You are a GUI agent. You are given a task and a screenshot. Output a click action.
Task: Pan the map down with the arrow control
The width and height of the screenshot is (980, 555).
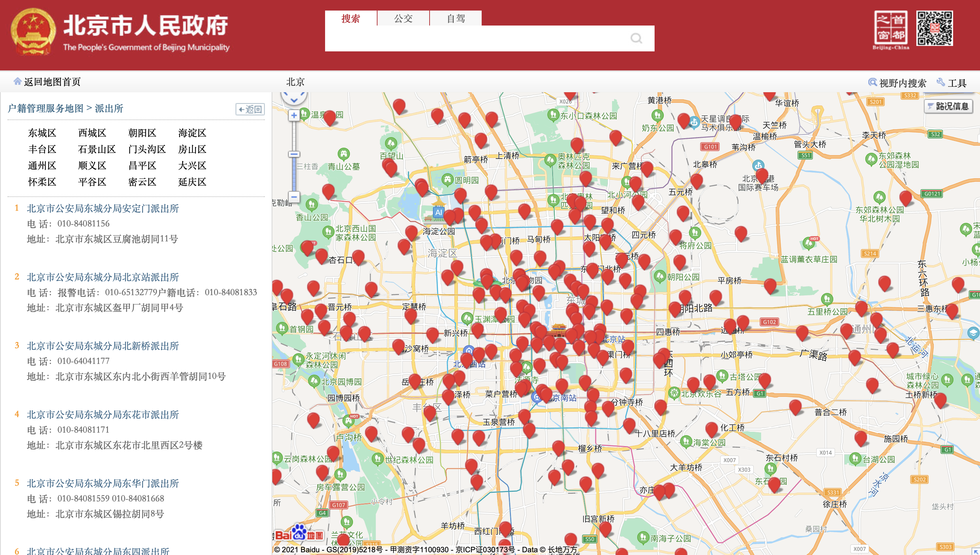[x=294, y=101]
